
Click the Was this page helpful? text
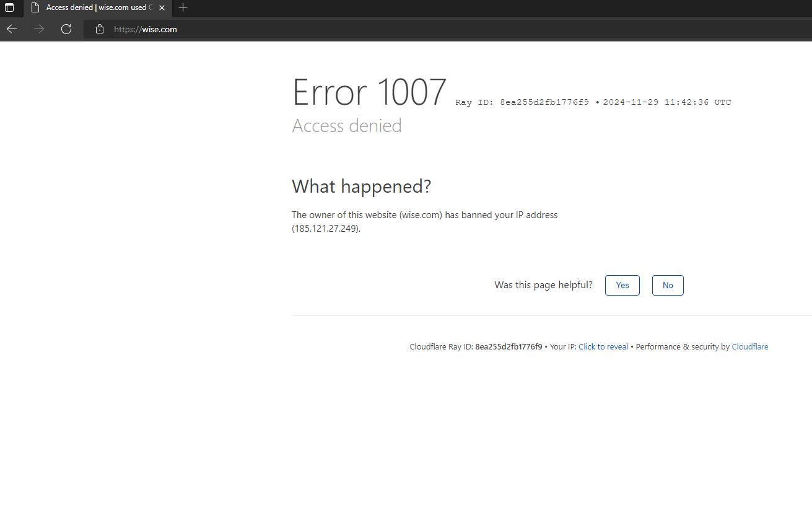point(543,285)
